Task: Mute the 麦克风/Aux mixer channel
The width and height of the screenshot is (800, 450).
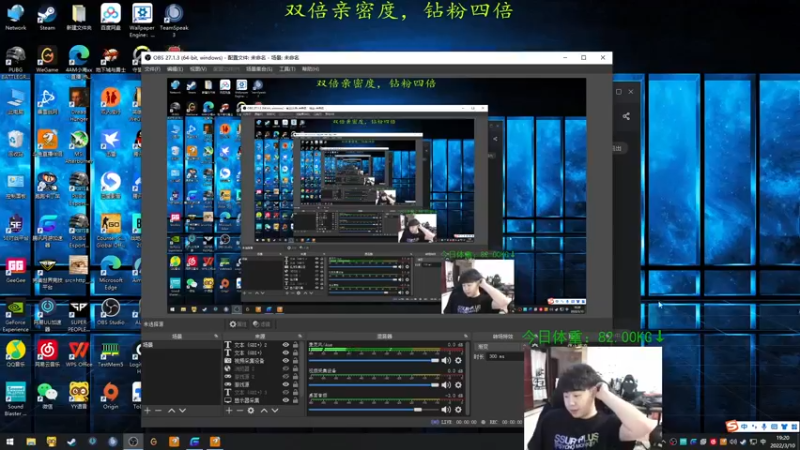Action: (x=446, y=360)
